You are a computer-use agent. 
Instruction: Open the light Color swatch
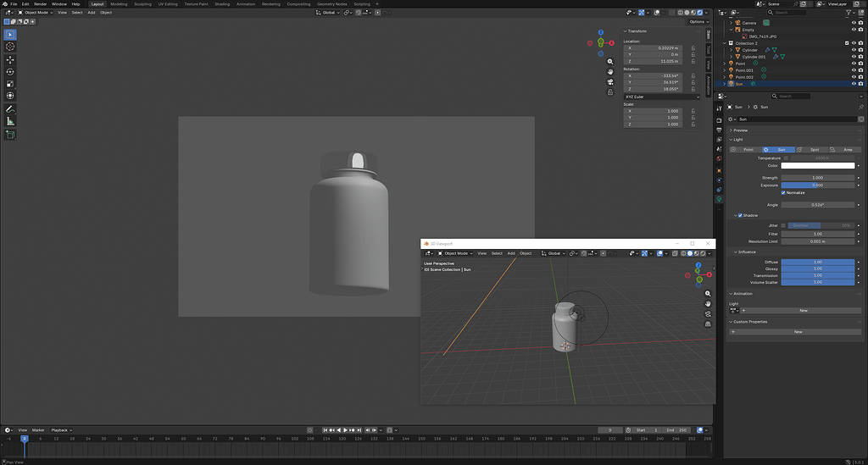818,166
